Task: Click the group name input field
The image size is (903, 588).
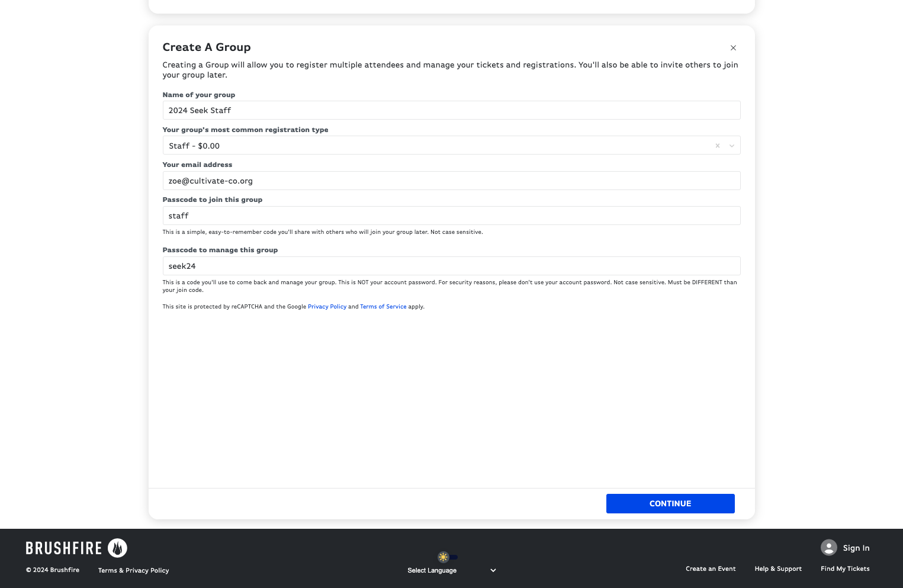Action: 451,110
